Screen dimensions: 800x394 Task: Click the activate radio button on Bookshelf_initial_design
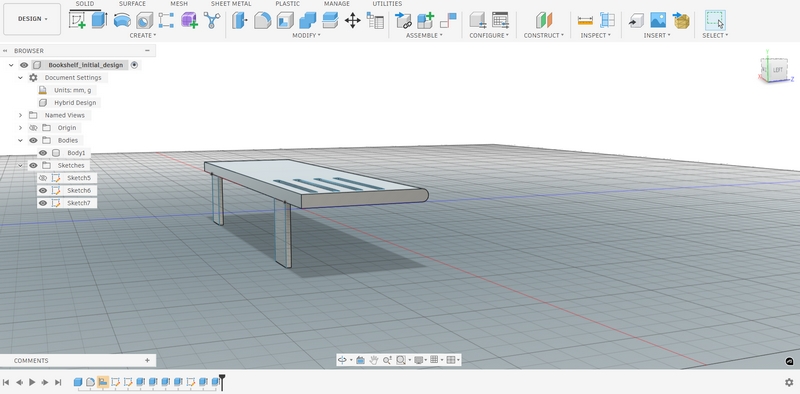pos(134,65)
